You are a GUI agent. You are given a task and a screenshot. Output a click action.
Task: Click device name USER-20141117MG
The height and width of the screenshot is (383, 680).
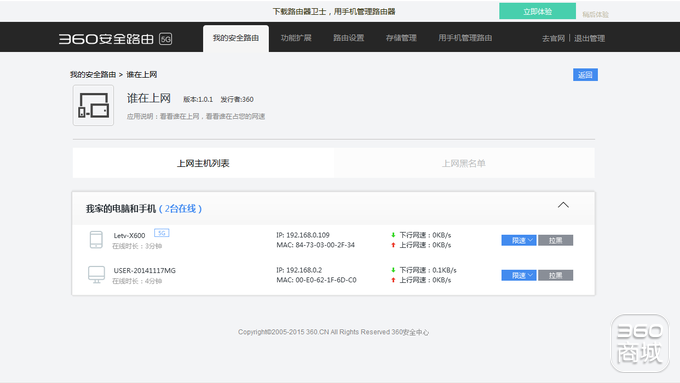pyautogui.click(x=144, y=271)
